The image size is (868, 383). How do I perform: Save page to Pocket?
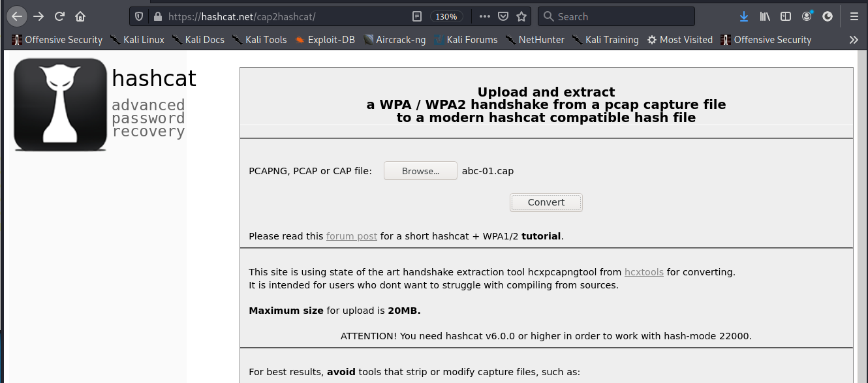point(503,16)
